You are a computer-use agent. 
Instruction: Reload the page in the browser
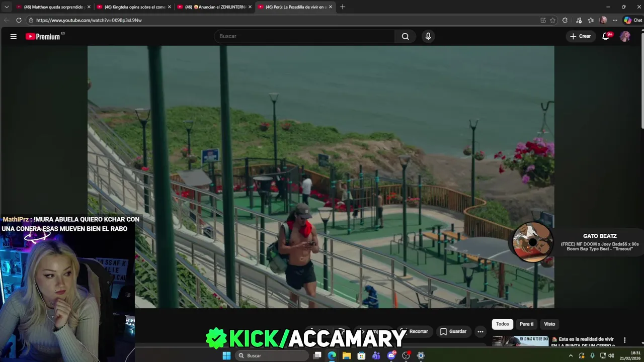(x=19, y=20)
